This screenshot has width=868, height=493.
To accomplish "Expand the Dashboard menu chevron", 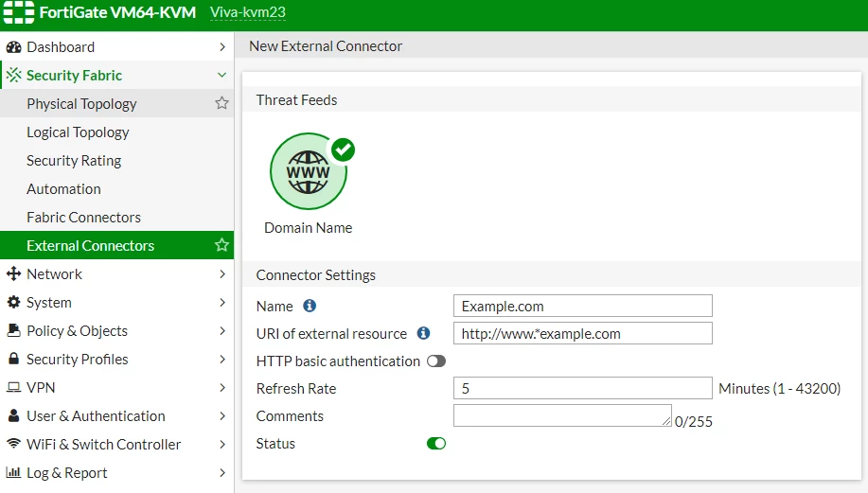I will pyautogui.click(x=222, y=47).
